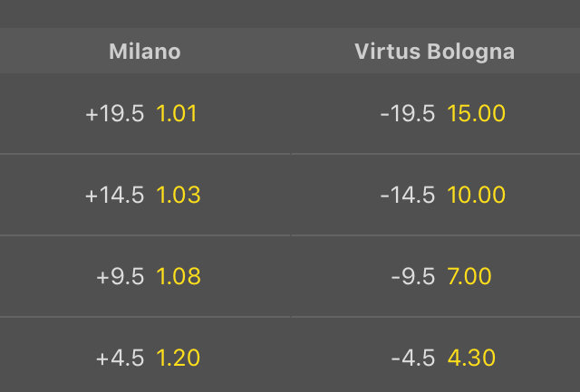Viewport: 580px width, 392px height.
Task: Choose Milano +9.5 at odds 1.08
Action: pyautogui.click(x=145, y=276)
